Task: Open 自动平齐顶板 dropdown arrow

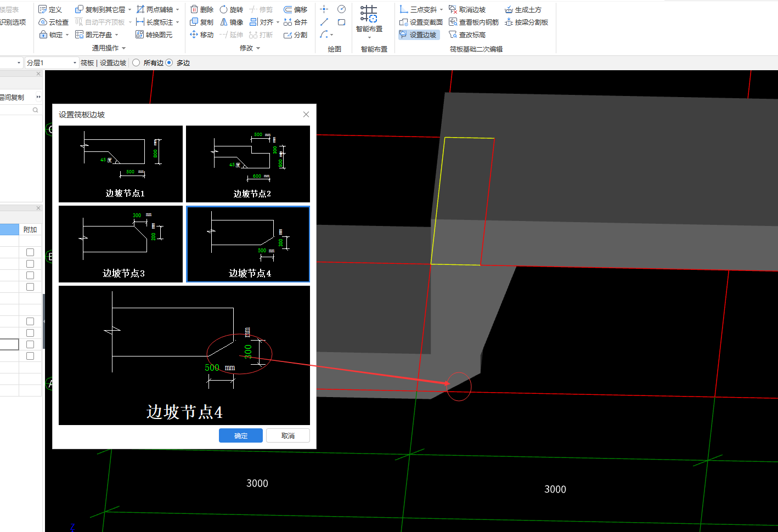Action: pyautogui.click(x=130, y=22)
